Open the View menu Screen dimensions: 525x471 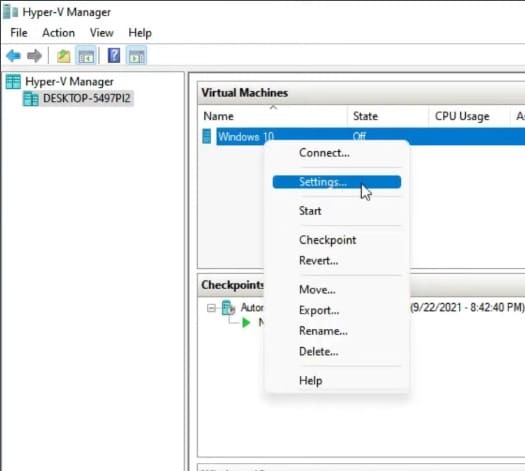(102, 33)
